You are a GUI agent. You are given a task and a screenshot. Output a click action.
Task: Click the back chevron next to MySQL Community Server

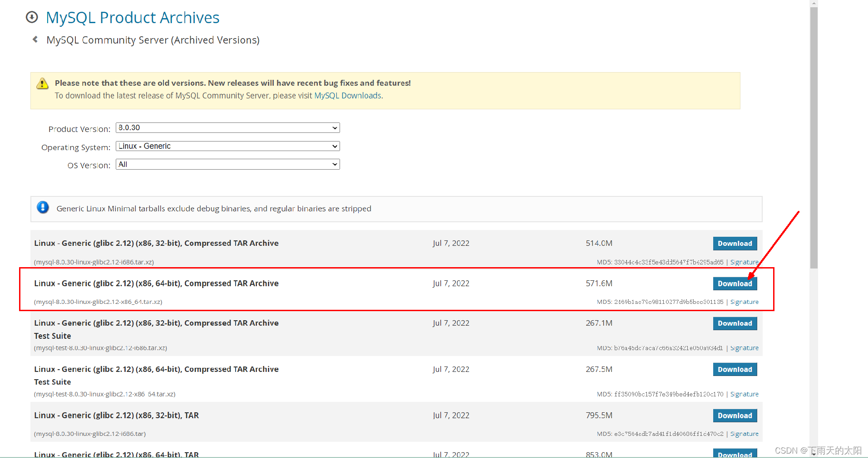pos(35,39)
